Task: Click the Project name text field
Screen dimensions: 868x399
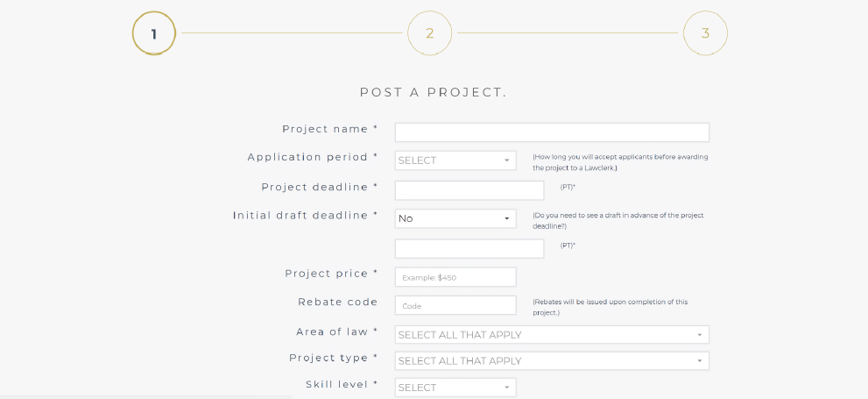Action: point(552,132)
